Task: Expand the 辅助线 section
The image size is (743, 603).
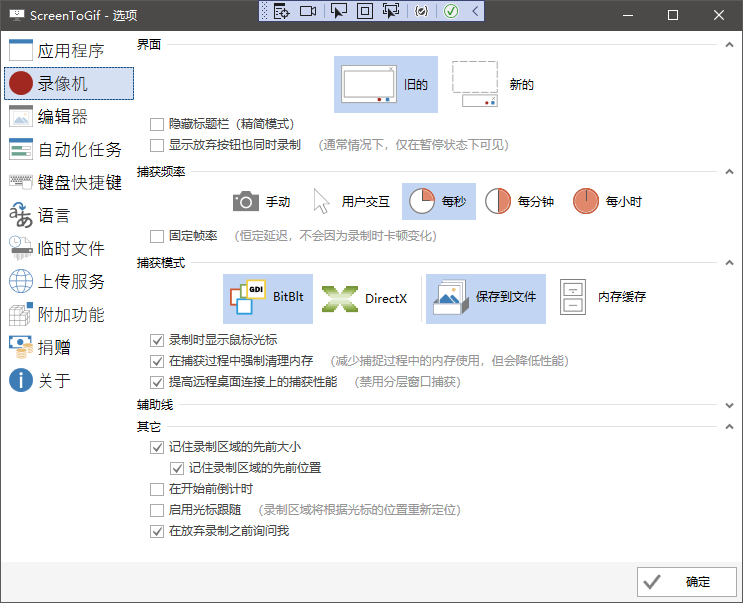Action: click(729, 405)
